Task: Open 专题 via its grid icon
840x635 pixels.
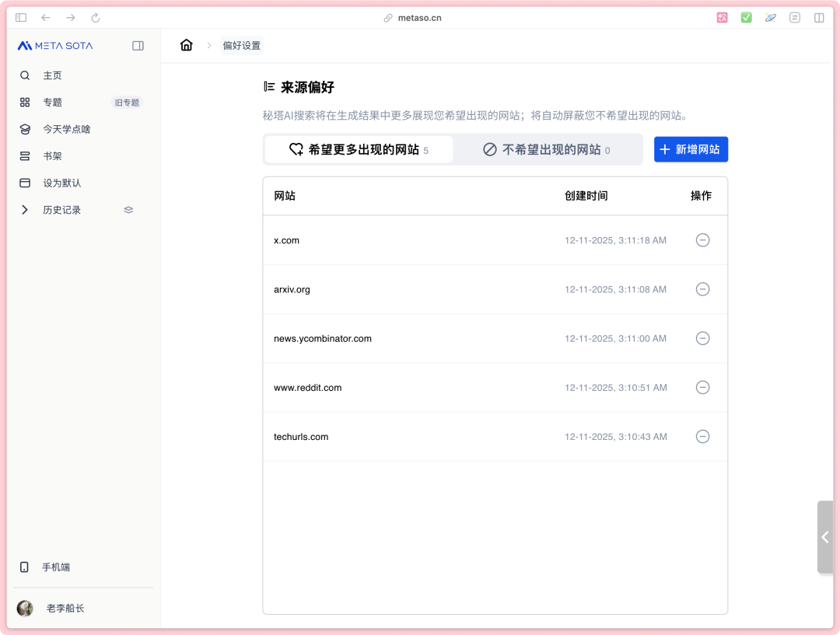Action: 25,102
